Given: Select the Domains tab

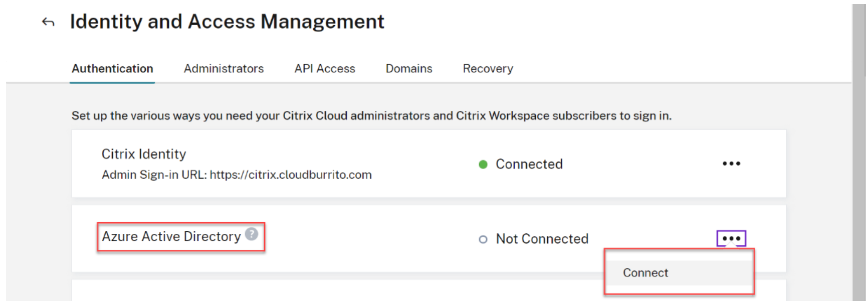Looking at the screenshot, I should [409, 69].
